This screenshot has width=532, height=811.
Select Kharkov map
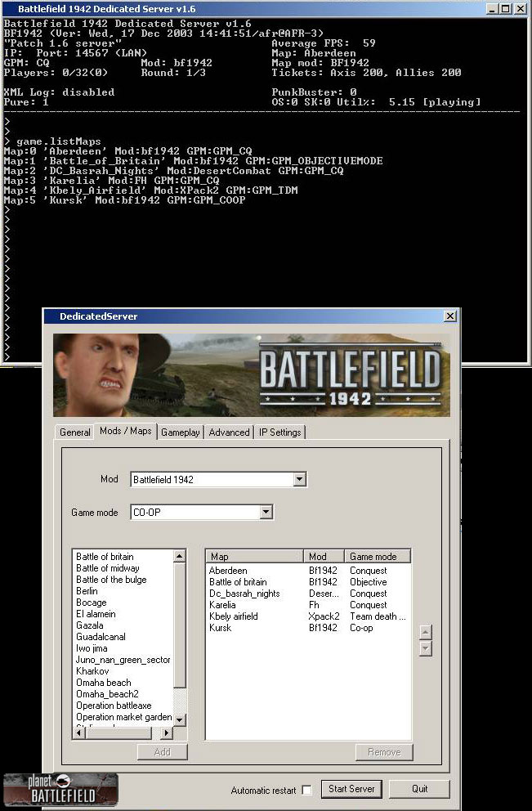coord(92,671)
